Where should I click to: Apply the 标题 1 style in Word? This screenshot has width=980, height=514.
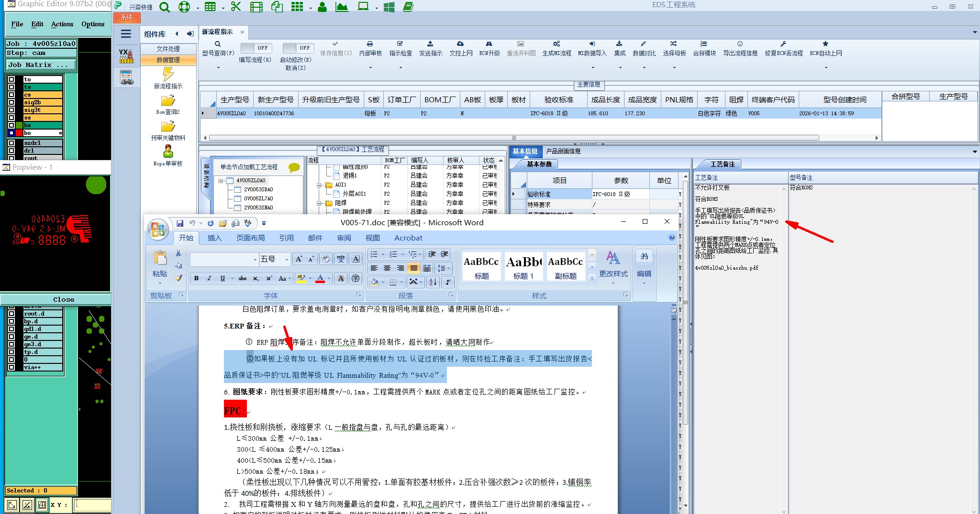click(x=523, y=266)
